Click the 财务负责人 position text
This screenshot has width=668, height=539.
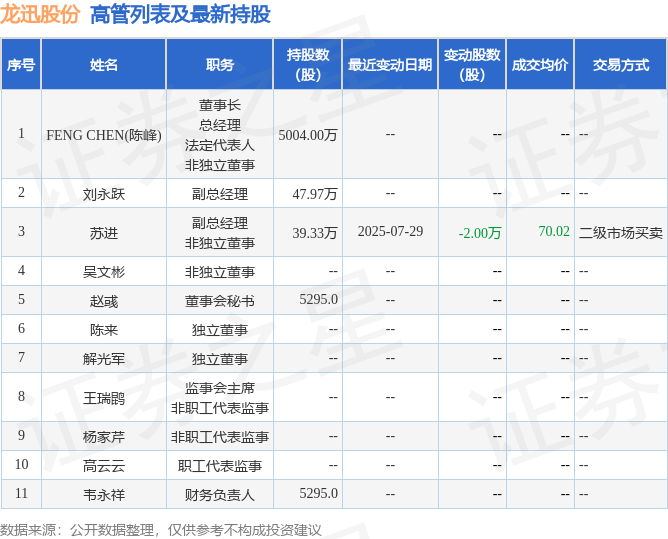219,495
